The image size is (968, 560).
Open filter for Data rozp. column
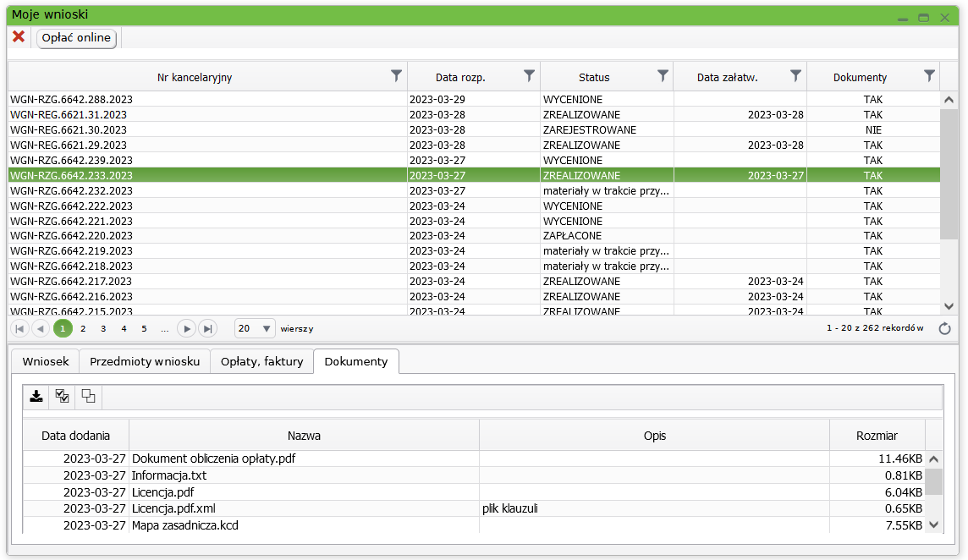tap(529, 76)
